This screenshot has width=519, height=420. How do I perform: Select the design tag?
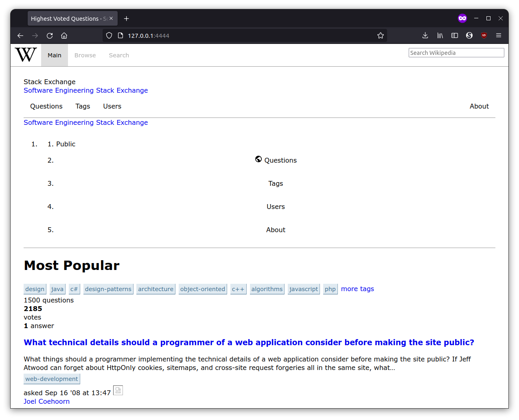coord(35,289)
